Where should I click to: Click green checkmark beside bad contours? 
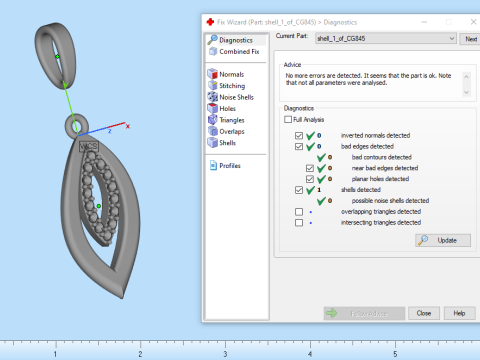click(321, 157)
